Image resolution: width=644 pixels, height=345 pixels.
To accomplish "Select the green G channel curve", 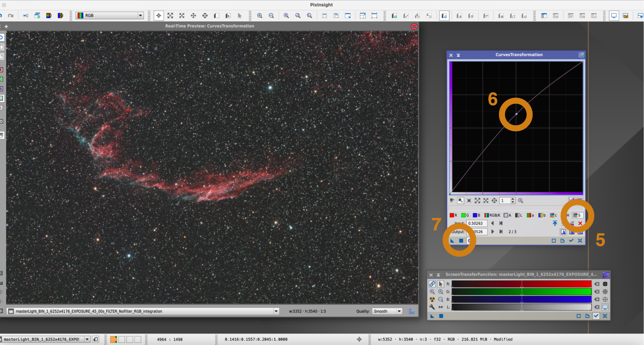I will click(465, 215).
